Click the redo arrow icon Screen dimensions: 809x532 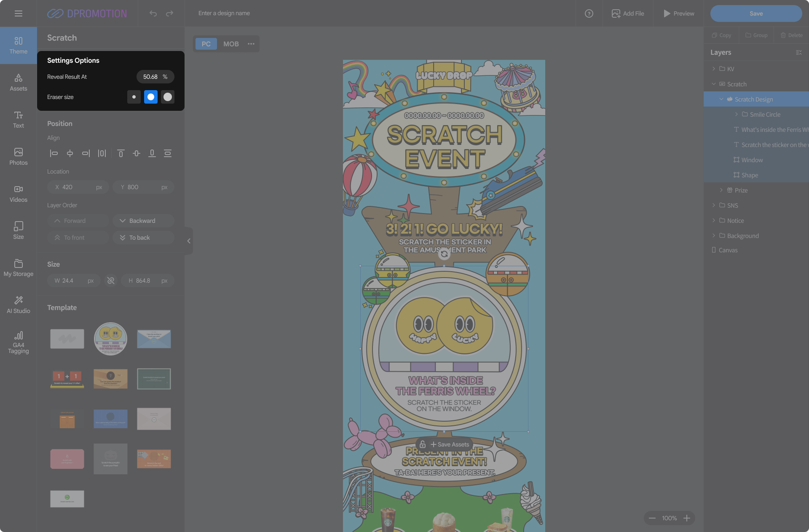point(169,13)
